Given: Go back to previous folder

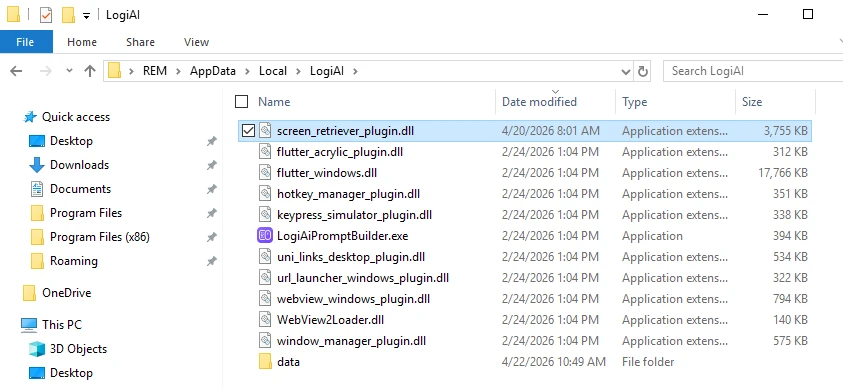Looking at the screenshot, I should 16,71.
